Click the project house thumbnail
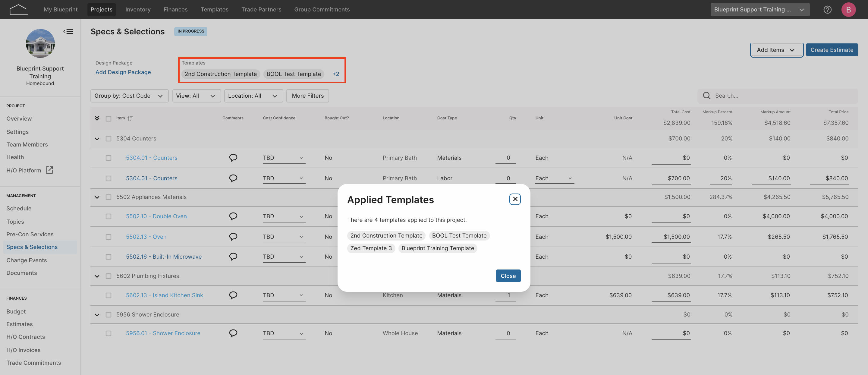The image size is (868, 375). tap(40, 43)
